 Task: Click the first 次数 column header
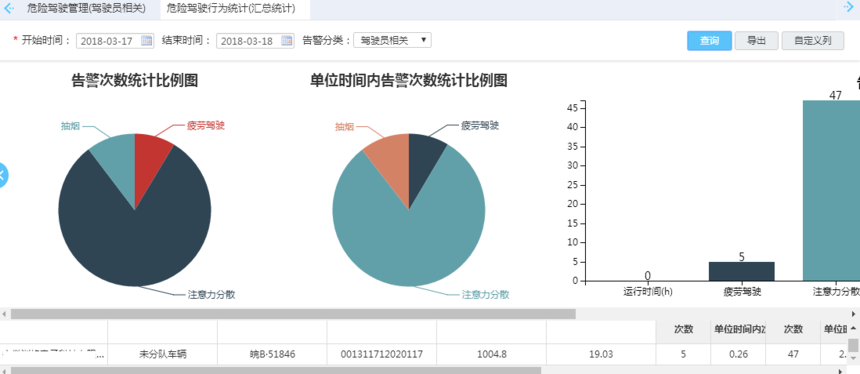(x=684, y=330)
